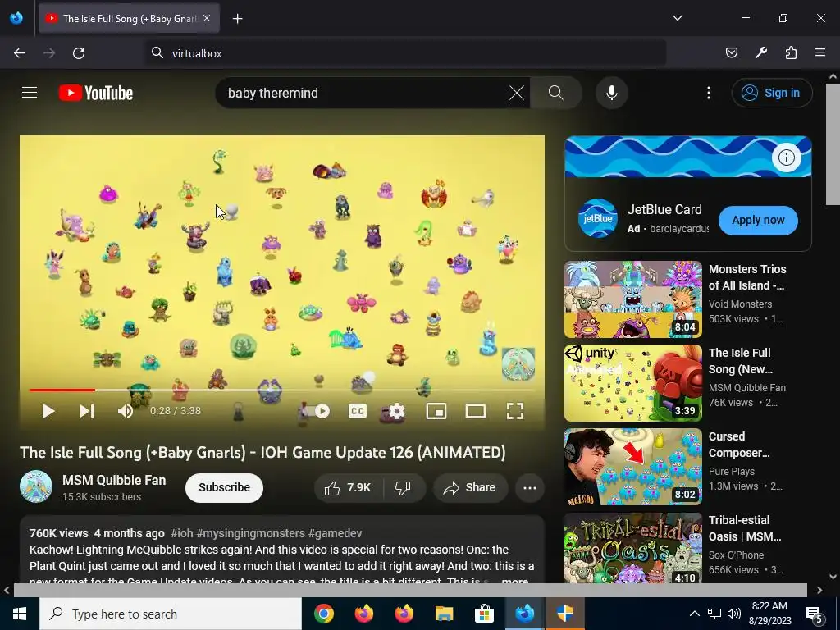Like the video (7.9K)

(348, 487)
